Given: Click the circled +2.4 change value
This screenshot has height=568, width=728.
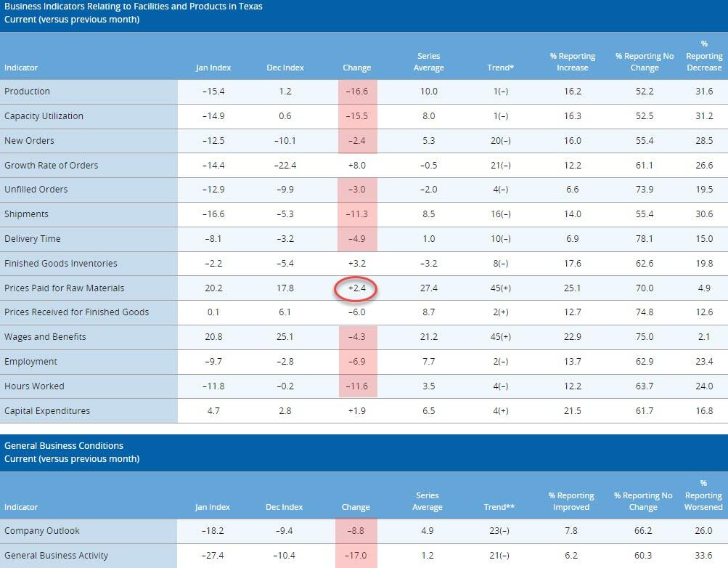Looking at the screenshot, I should tap(356, 288).
